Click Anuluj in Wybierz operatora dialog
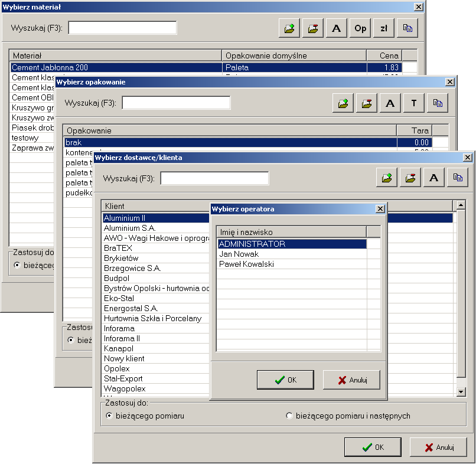The image size is (476, 464). (351, 380)
